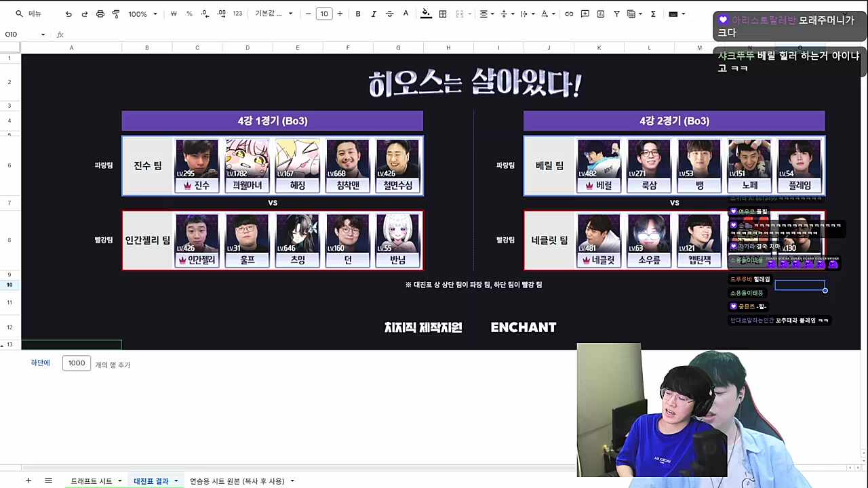Image resolution: width=868 pixels, height=488 pixels.
Task: Select row 10 header
Action: [x=10, y=285]
